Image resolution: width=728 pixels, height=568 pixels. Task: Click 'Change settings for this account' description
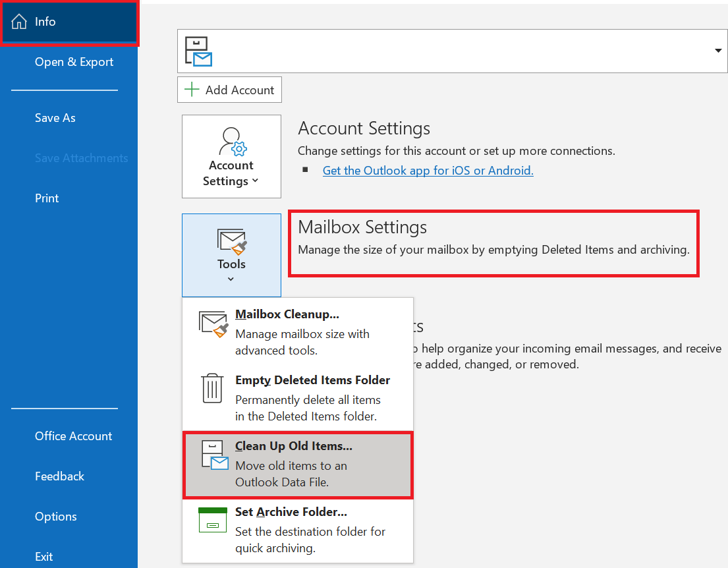(x=457, y=151)
